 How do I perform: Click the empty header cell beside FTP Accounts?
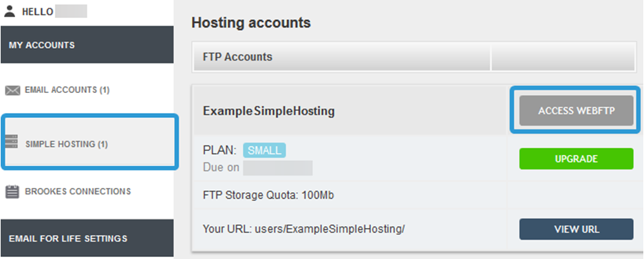(563, 56)
